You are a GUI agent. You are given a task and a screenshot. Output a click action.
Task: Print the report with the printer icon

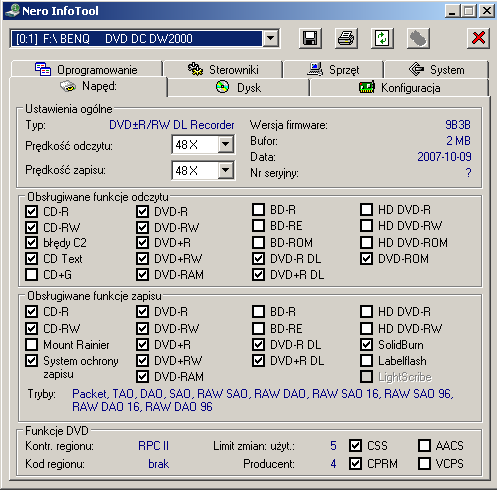point(346,39)
